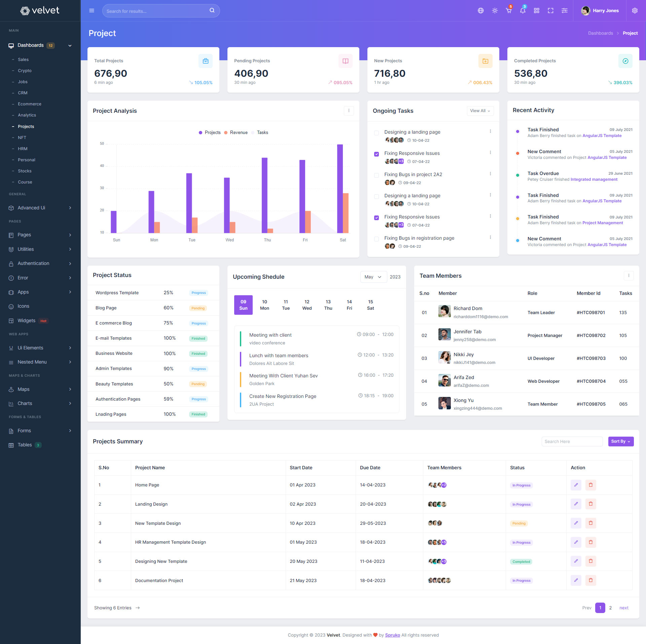
Task: Open the Crypto dashboard menu item
Action: [25, 71]
